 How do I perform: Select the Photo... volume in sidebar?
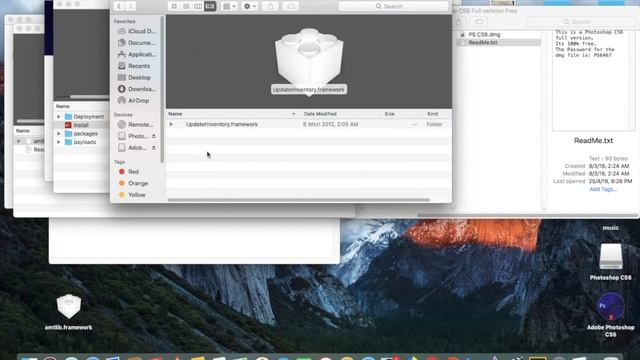click(x=133, y=136)
